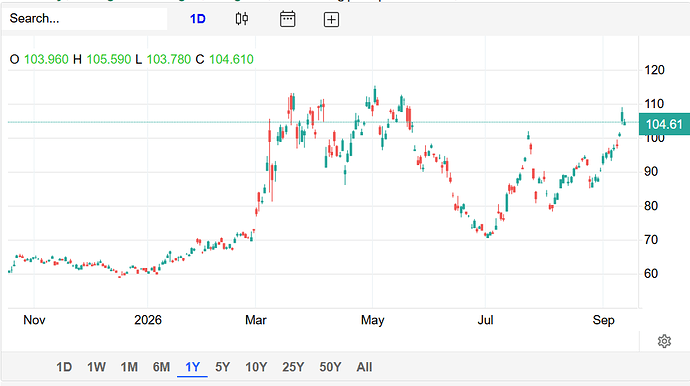
Task: Click the 104.61 current price label
Action: 664,124
